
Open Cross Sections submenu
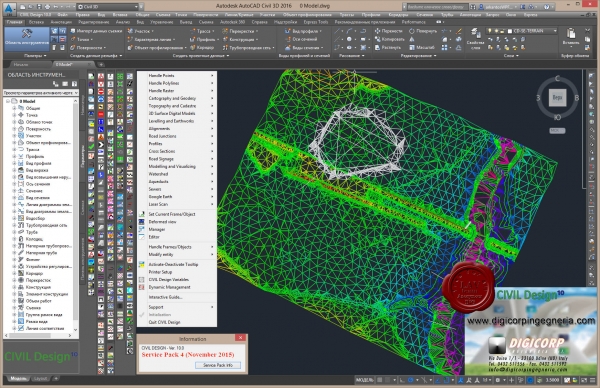pyautogui.click(x=177, y=151)
